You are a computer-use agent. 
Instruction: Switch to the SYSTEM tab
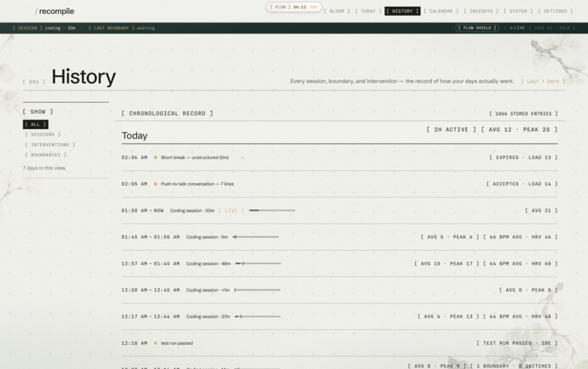tap(518, 11)
